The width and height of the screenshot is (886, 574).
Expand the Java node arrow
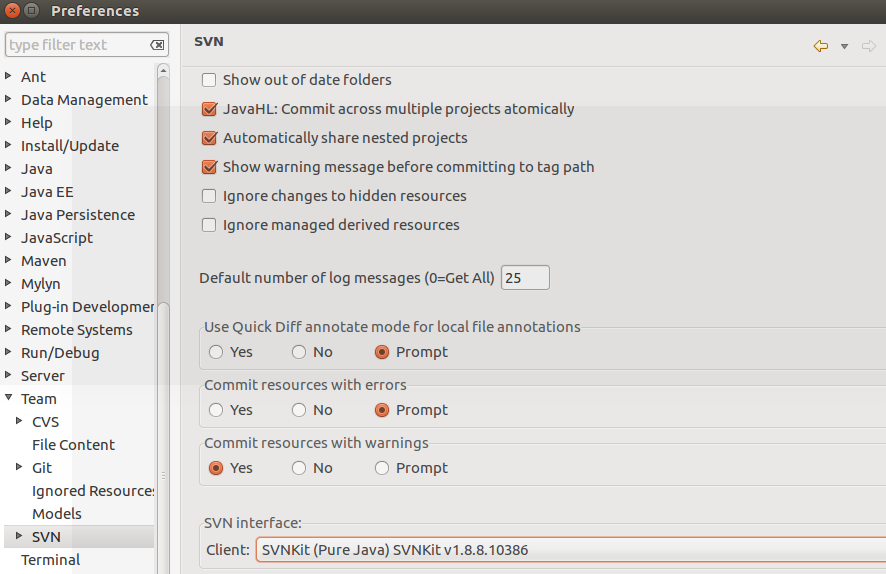8,167
